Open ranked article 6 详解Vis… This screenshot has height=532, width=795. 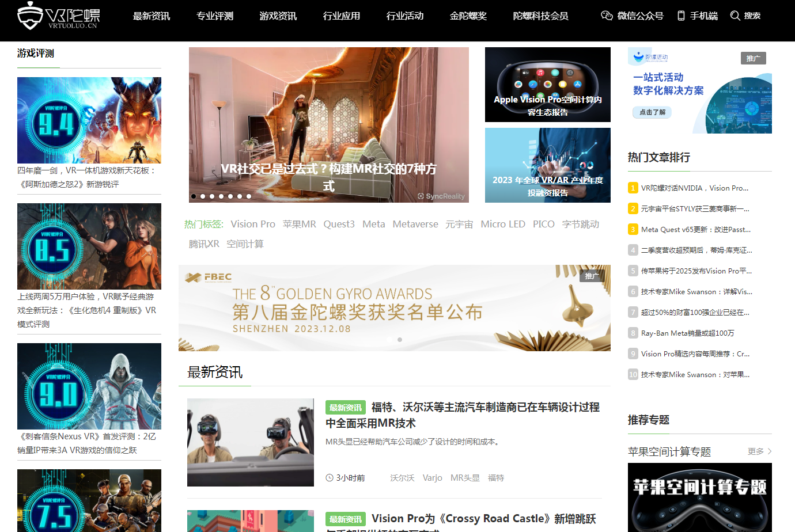(x=696, y=291)
